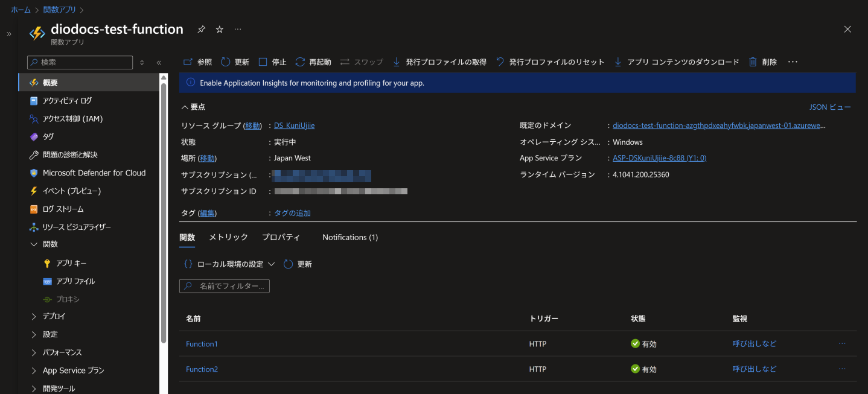Click the info icon in Application Insights banner
This screenshot has width=868, height=394.
click(190, 83)
